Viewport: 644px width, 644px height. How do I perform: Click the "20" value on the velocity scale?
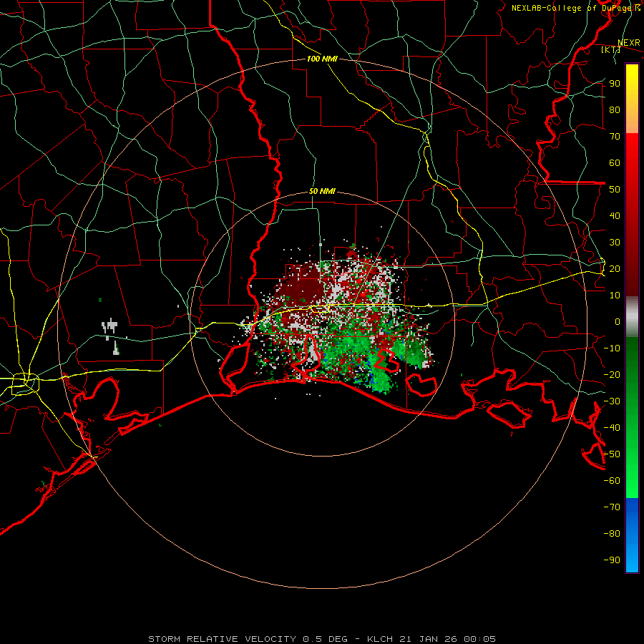[x=615, y=268]
